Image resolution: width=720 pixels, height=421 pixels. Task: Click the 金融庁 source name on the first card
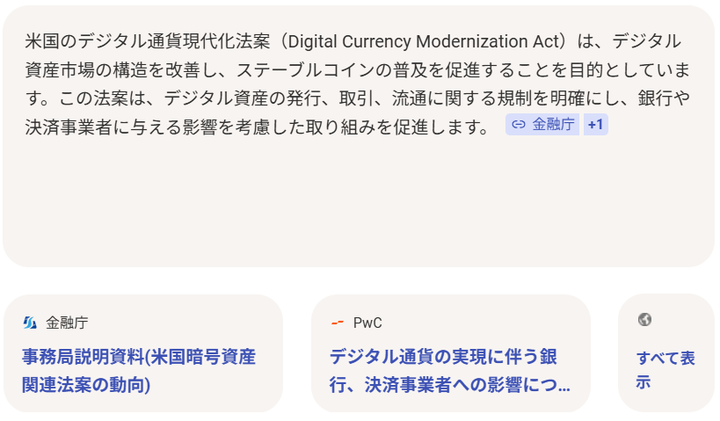tap(67, 322)
